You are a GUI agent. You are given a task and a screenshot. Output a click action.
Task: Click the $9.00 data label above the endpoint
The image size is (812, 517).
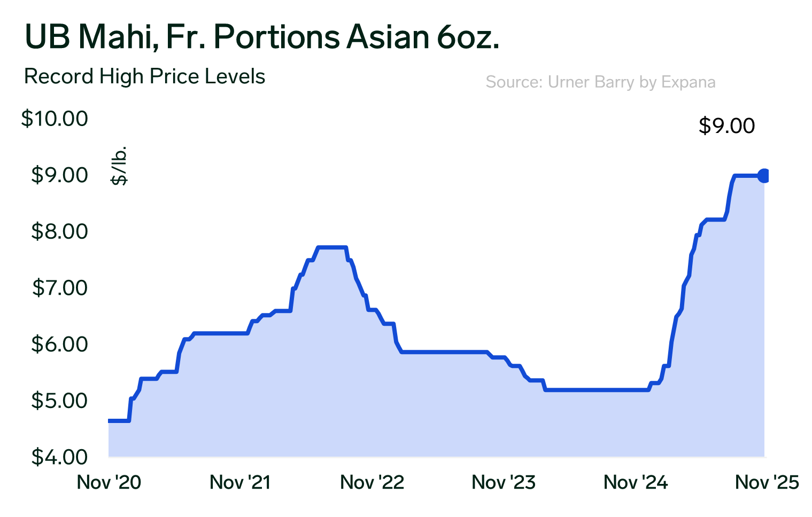click(726, 126)
